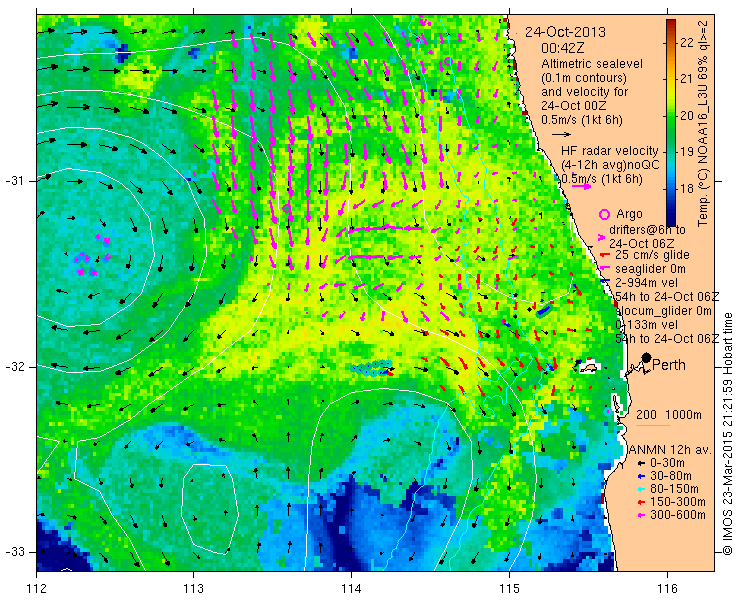
Task: Click the 'ANMN 12h av.' heading
Action: tap(669, 449)
